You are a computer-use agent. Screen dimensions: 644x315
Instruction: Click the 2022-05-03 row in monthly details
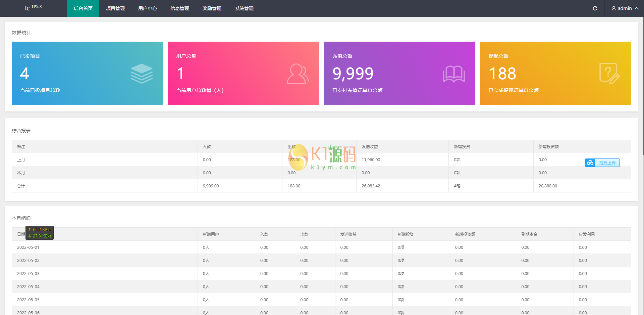point(28,273)
